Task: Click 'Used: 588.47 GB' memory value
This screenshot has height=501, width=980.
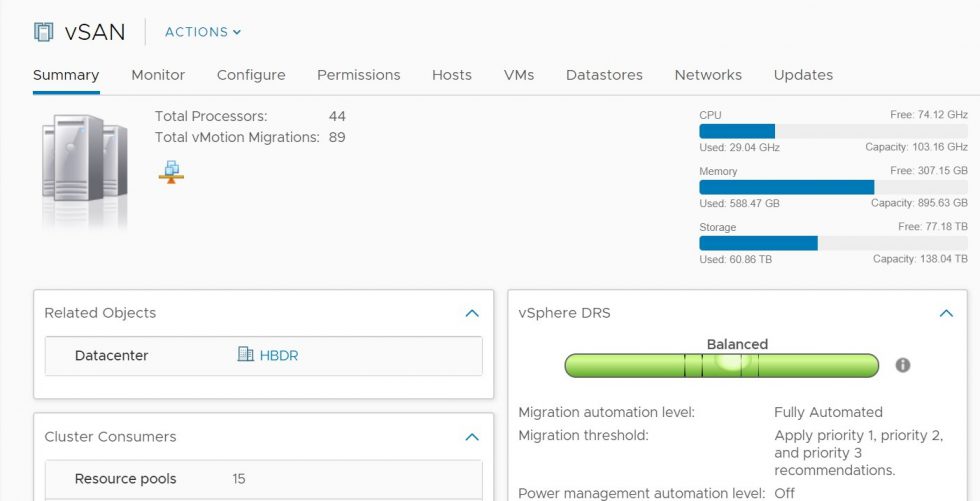Action: click(739, 203)
